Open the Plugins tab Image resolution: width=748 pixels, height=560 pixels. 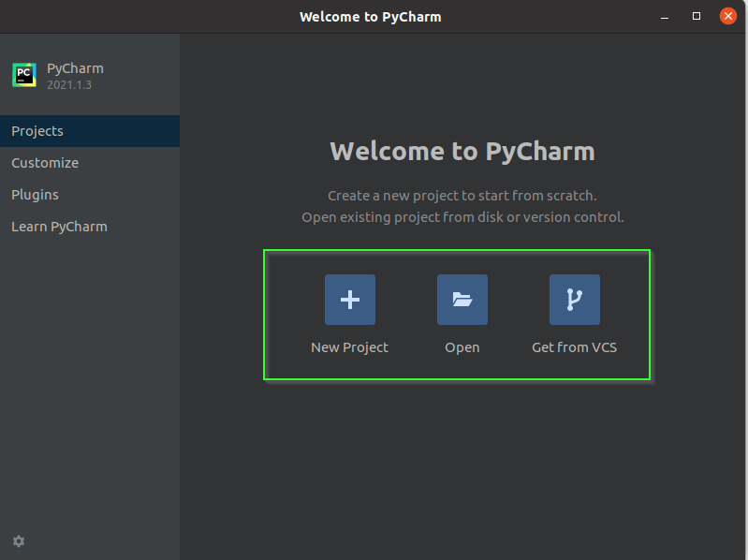pyautogui.click(x=90, y=195)
